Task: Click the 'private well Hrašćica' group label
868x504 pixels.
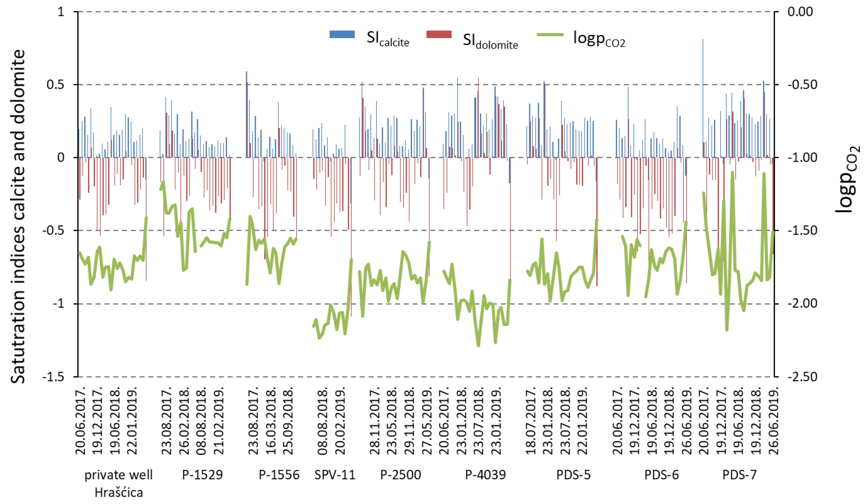Action: click(118, 484)
